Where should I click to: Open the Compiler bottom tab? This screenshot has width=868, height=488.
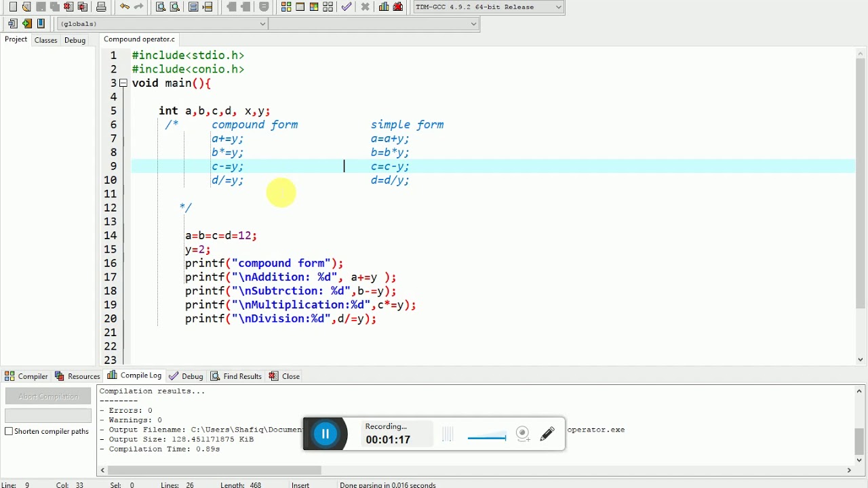click(26, 376)
